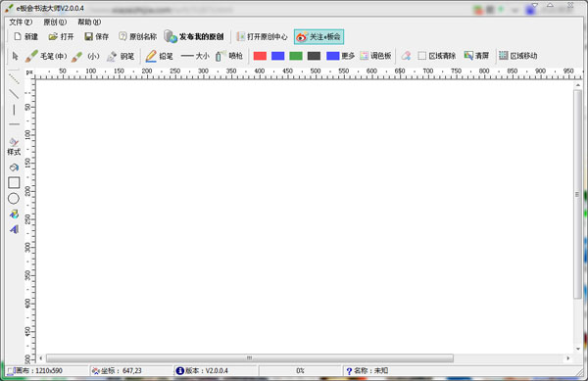This screenshot has height=381, width=588.
Task: Open 更多 for more colors
Action: tap(340, 56)
